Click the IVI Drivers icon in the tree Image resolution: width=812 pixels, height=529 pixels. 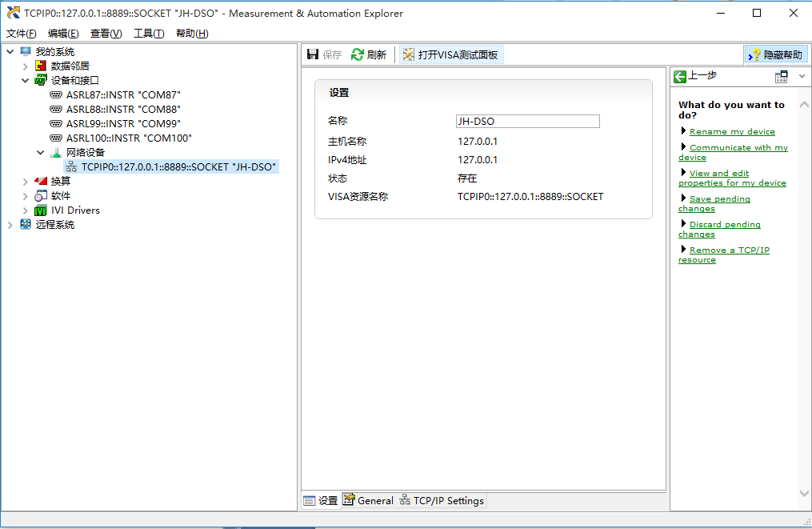[39, 210]
